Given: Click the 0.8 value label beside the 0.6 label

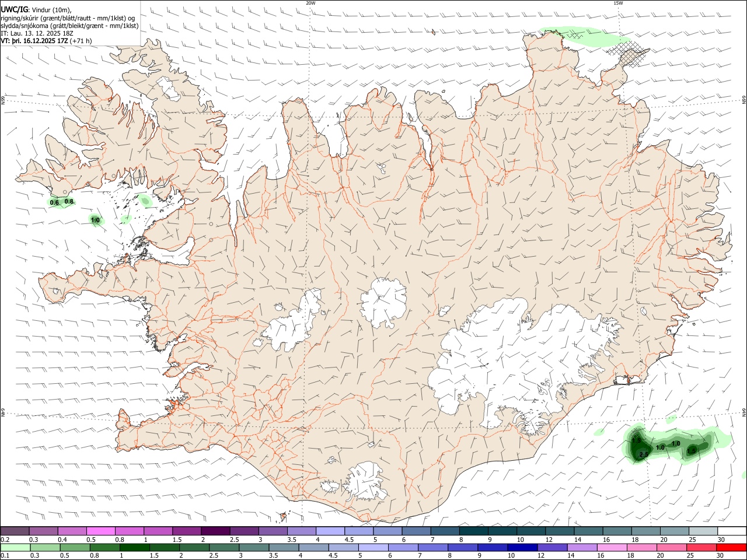Looking at the screenshot, I should click(69, 202).
